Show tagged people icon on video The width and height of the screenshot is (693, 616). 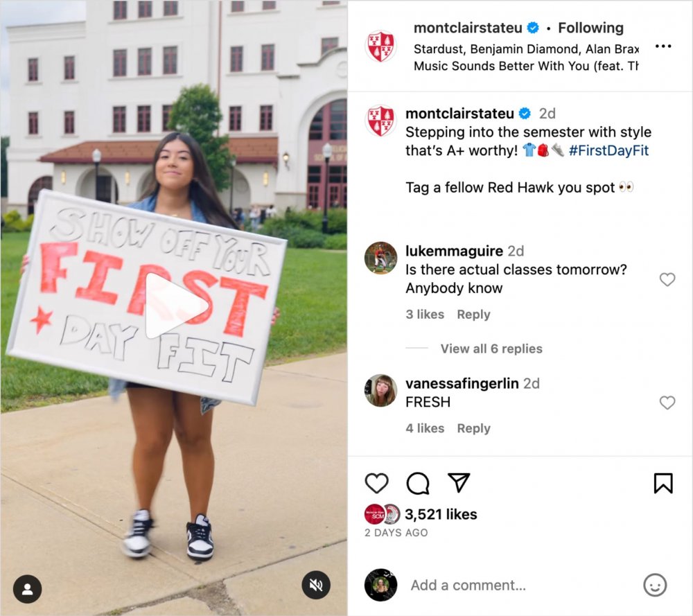[28, 589]
